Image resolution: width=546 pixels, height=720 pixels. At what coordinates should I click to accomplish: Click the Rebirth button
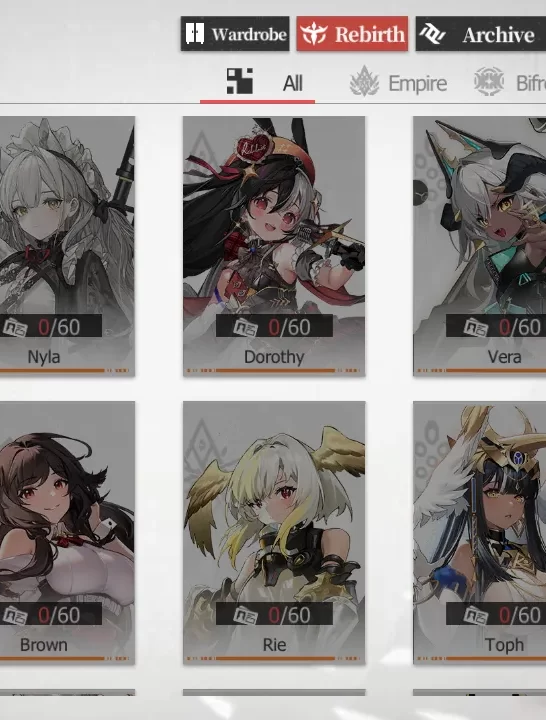(x=352, y=34)
